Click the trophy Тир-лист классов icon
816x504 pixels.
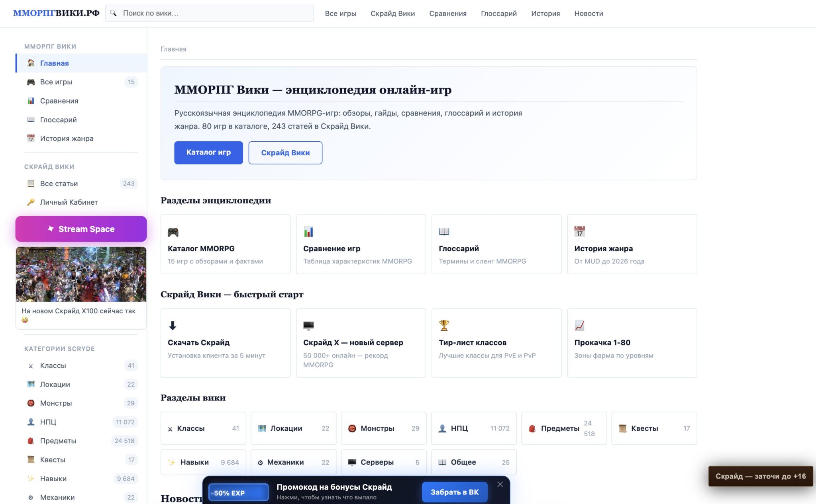pyautogui.click(x=444, y=325)
